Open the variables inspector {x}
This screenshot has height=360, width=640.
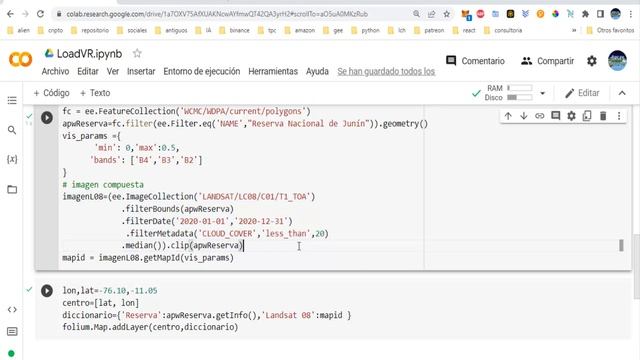(x=12, y=159)
